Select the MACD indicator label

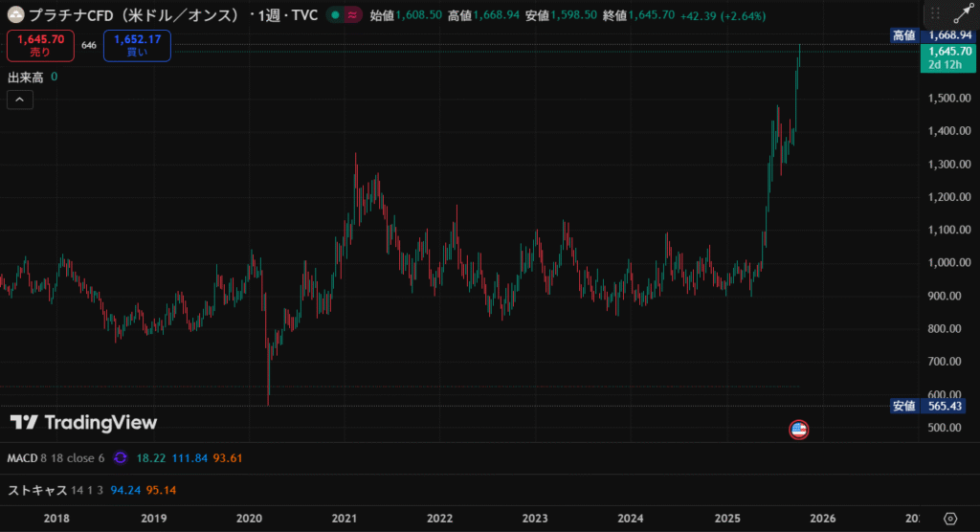coord(22,458)
